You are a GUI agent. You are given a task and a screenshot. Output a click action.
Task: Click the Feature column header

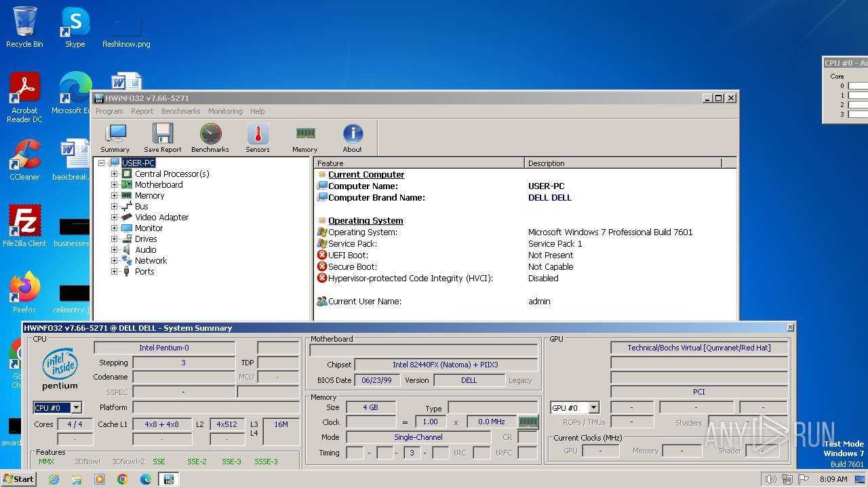419,163
